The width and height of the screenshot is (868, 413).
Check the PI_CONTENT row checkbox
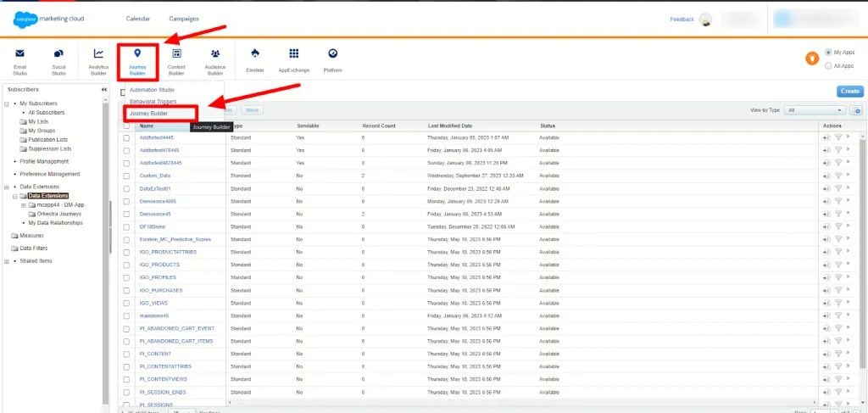[127, 354]
